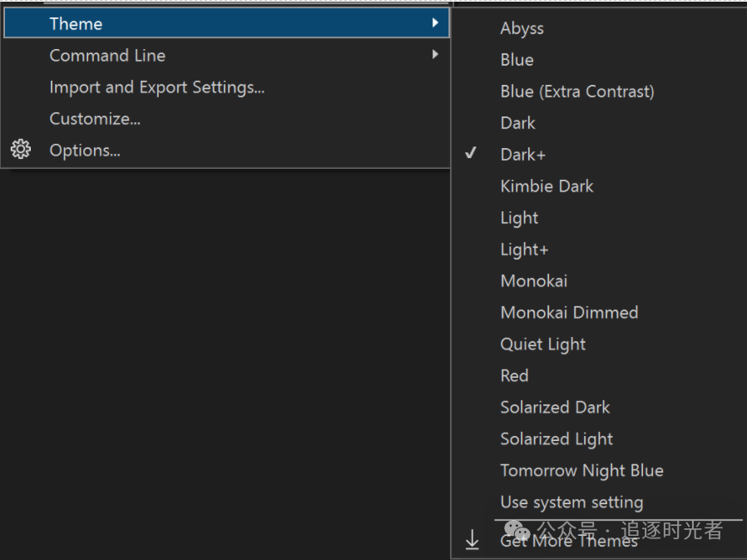Click the download arrow icon for more themes

(x=472, y=540)
